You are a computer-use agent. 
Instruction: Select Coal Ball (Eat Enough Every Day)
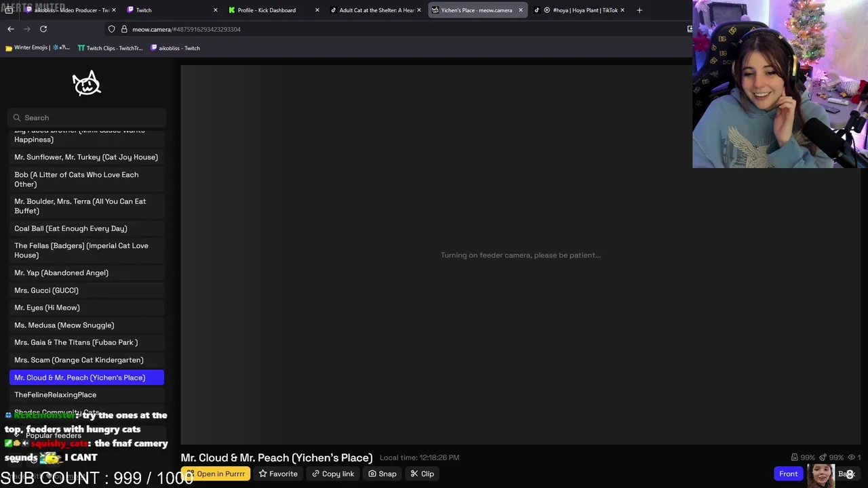(x=87, y=228)
